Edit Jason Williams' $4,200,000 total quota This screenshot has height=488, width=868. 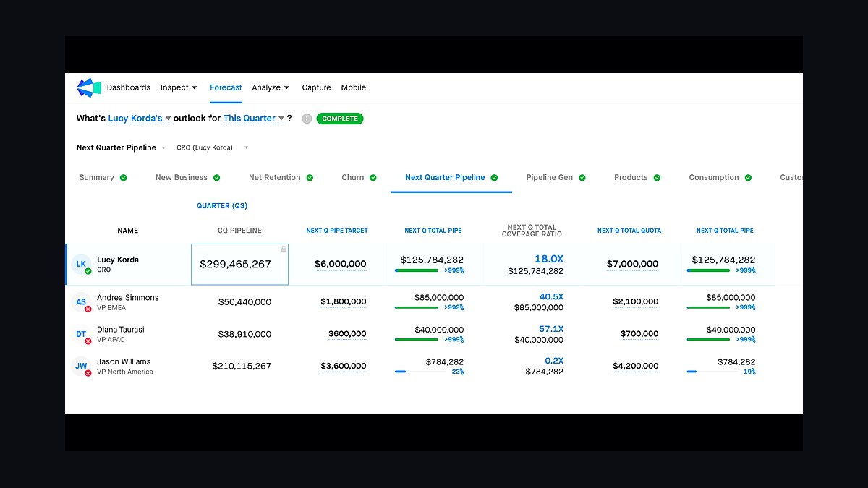click(636, 367)
